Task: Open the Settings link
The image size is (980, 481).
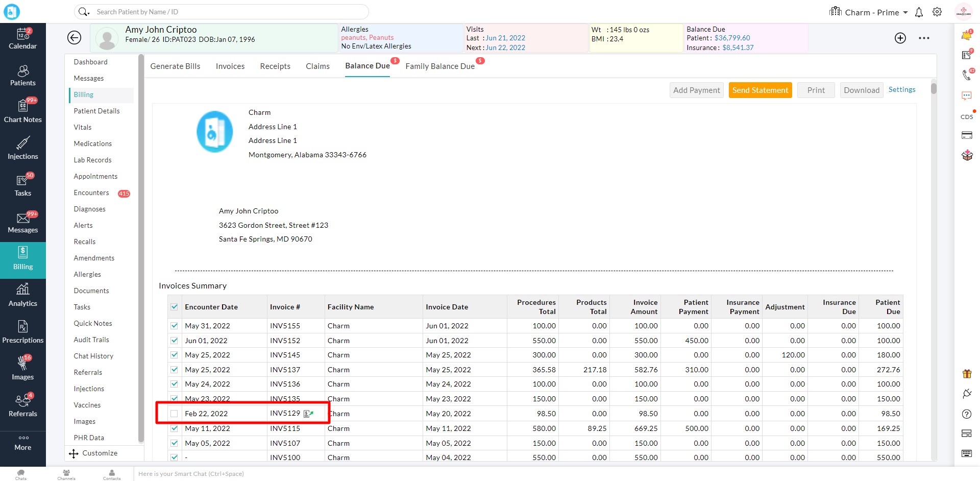Action: coord(901,89)
